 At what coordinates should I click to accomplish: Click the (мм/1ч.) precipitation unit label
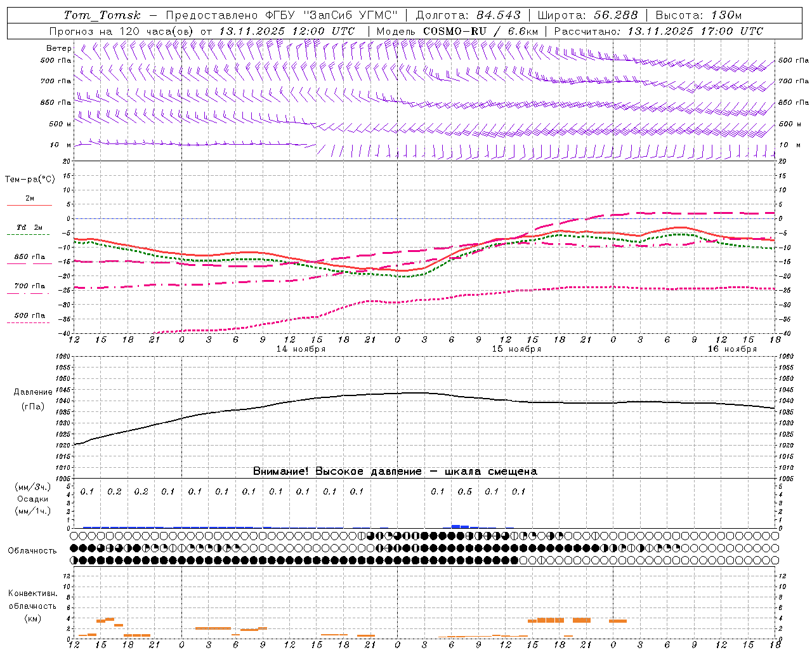[x=33, y=511]
